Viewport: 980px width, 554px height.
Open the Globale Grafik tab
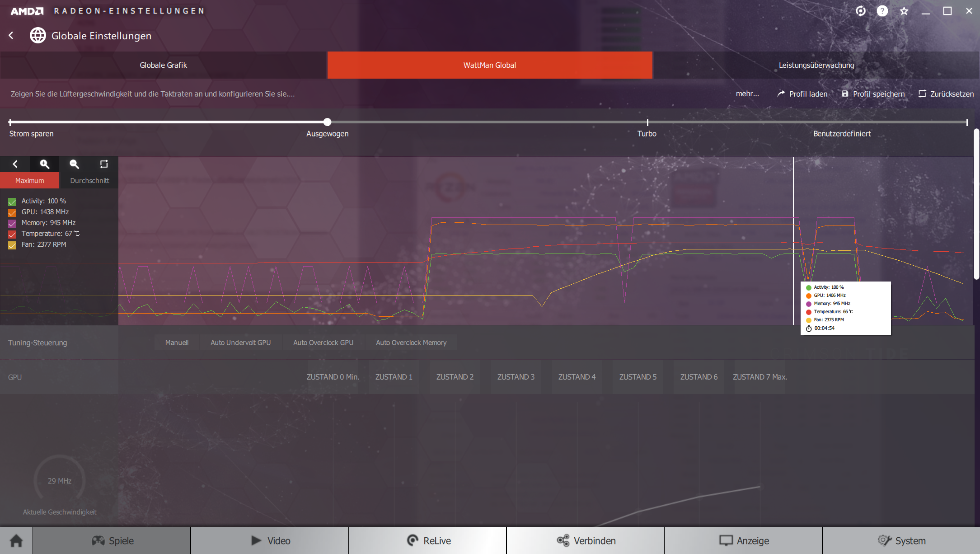coord(163,65)
